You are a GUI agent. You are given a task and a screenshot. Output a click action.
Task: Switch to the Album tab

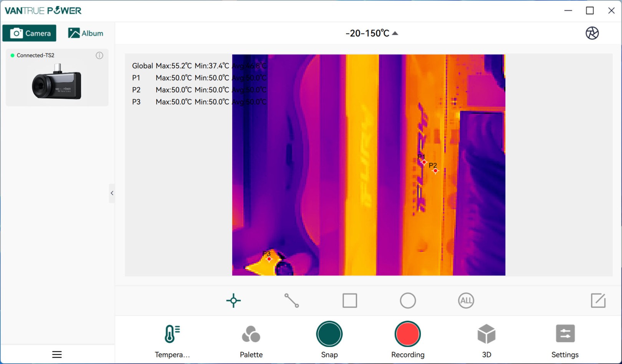tap(86, 33)
